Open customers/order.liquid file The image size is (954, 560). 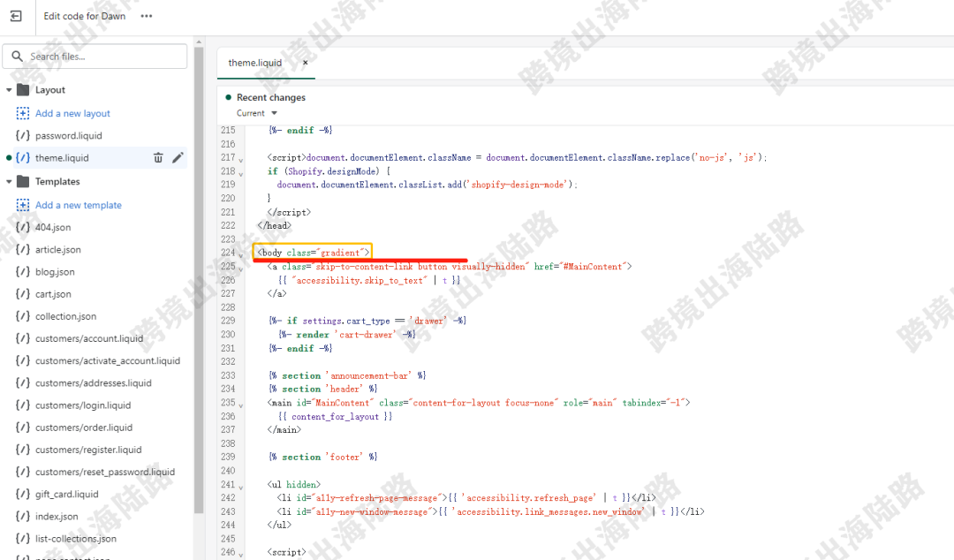(84, 428)
